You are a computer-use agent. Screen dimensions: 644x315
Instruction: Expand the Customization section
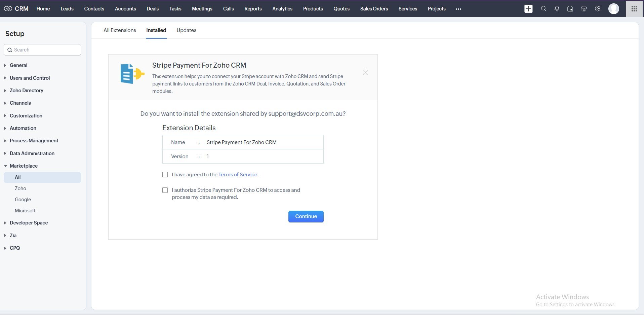tap(26, 116)
